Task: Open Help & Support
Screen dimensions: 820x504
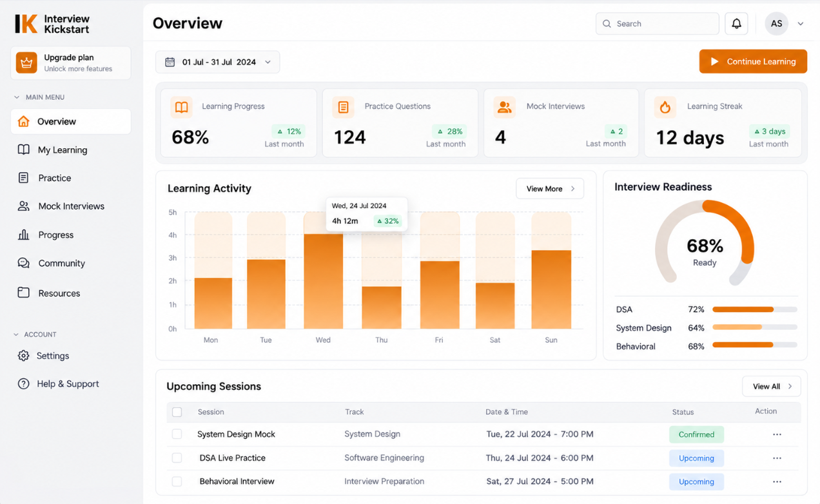Action: pyautogui.click(x=71, y=383)
